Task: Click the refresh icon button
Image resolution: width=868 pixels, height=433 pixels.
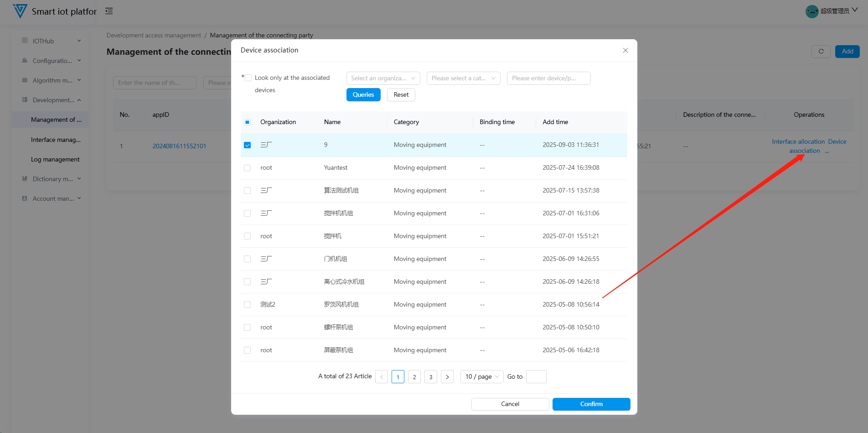Action: coord(821,52)
